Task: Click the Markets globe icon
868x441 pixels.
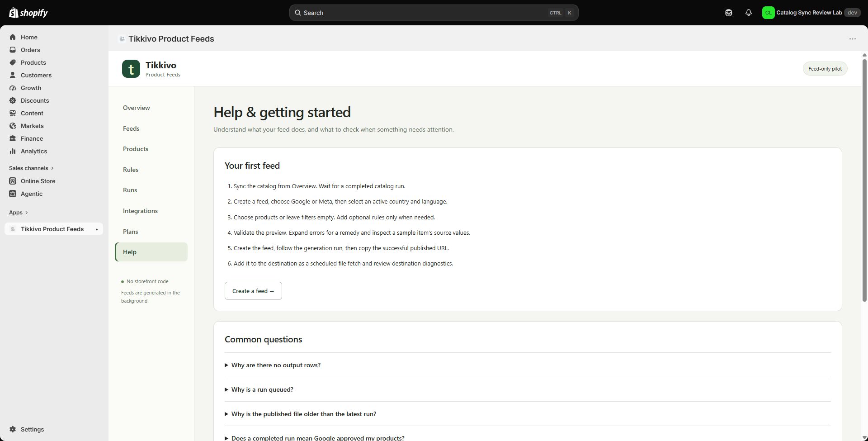Action: tap(13, 126)
